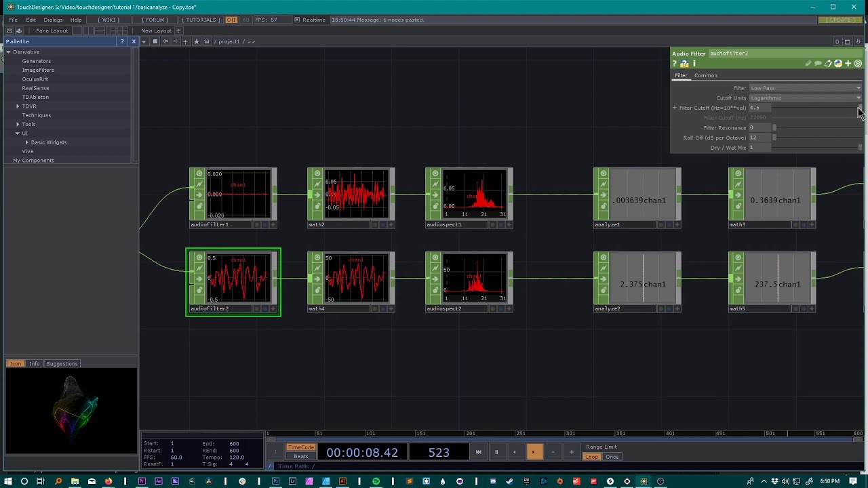Open the WIKI link
The image size is (868, 488).
pyautogui.click(x=108, y=20)
